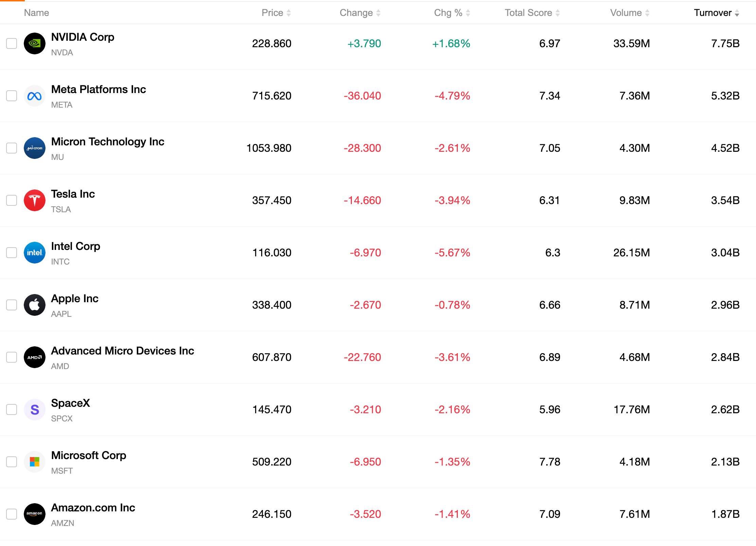Image resolution: width=756 pixels, height=546 pixels.
Task: Select the MSFT ticker symbol
Action: tap(62, 471)
